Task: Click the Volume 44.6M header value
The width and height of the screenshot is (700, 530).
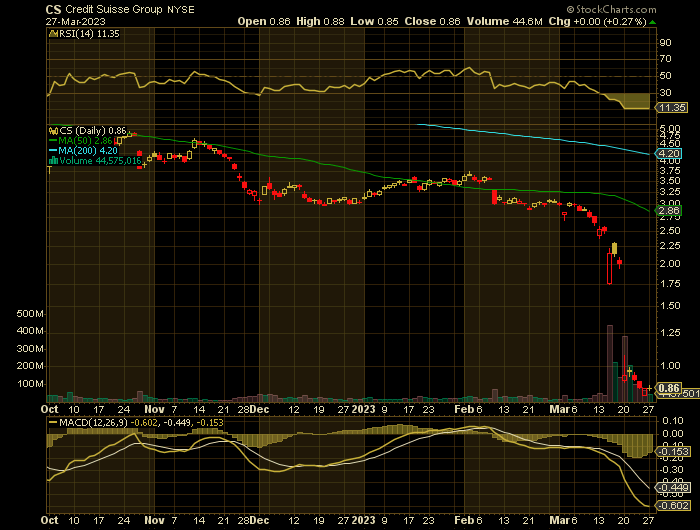Action: pos(504,21)
